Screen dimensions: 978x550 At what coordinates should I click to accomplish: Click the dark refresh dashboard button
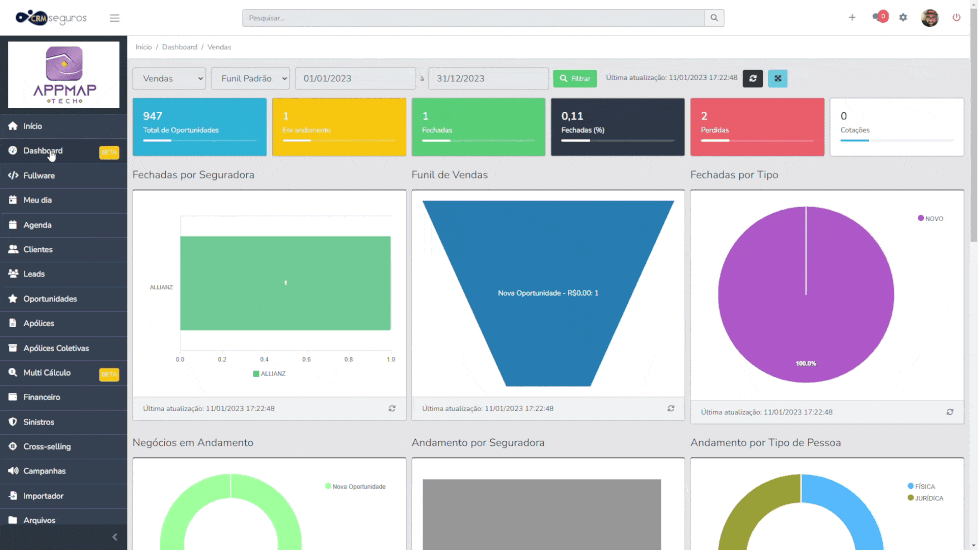pyautogui.click(x=753, y=79)
